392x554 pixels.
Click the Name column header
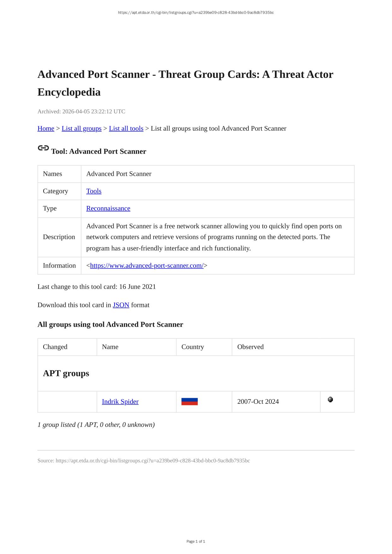(110, 347)
